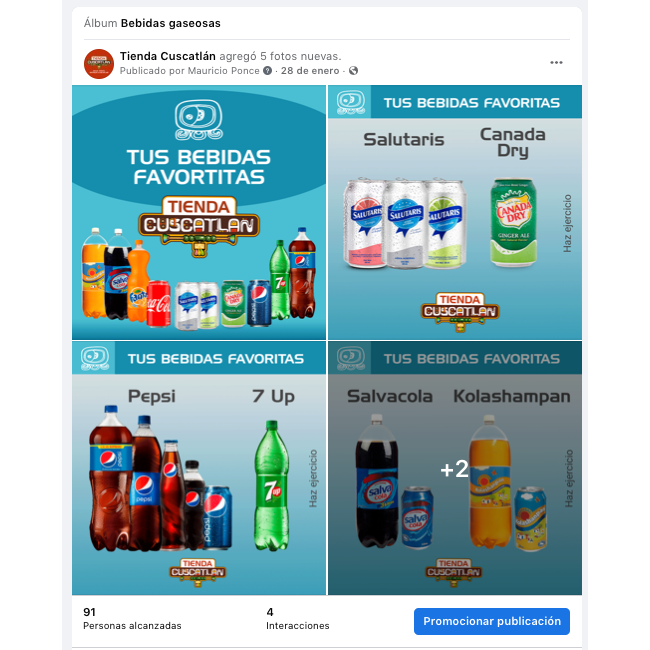Click the green 7 Up bottle image
The image size is (650, 650).
pyautogui.click(x=272, y=485)
